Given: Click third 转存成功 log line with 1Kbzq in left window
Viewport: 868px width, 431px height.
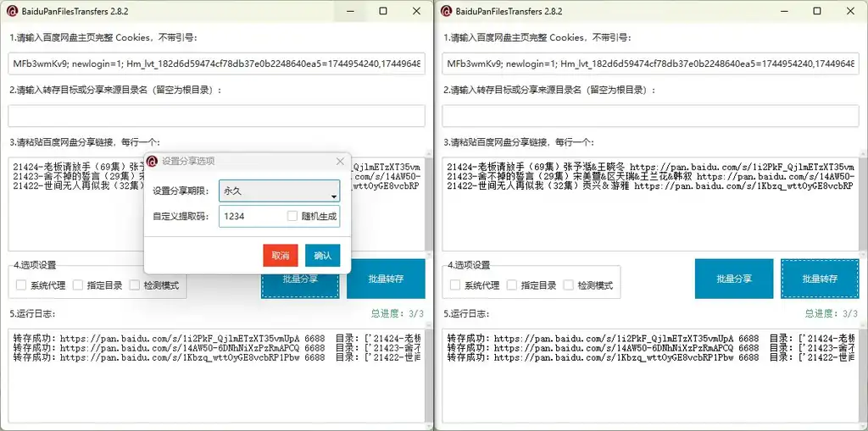Looking at the screenshot, I should point(216,357).
